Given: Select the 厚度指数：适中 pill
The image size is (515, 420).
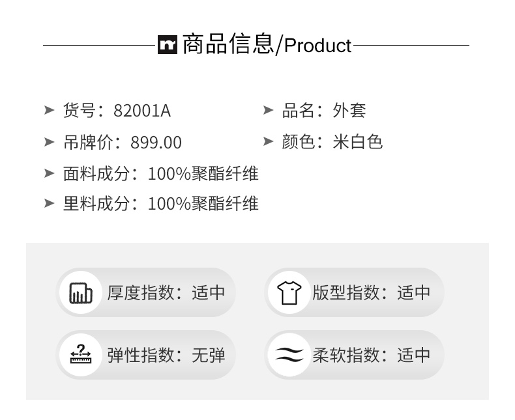Looking at the screenshot, I should pos(146,292).
